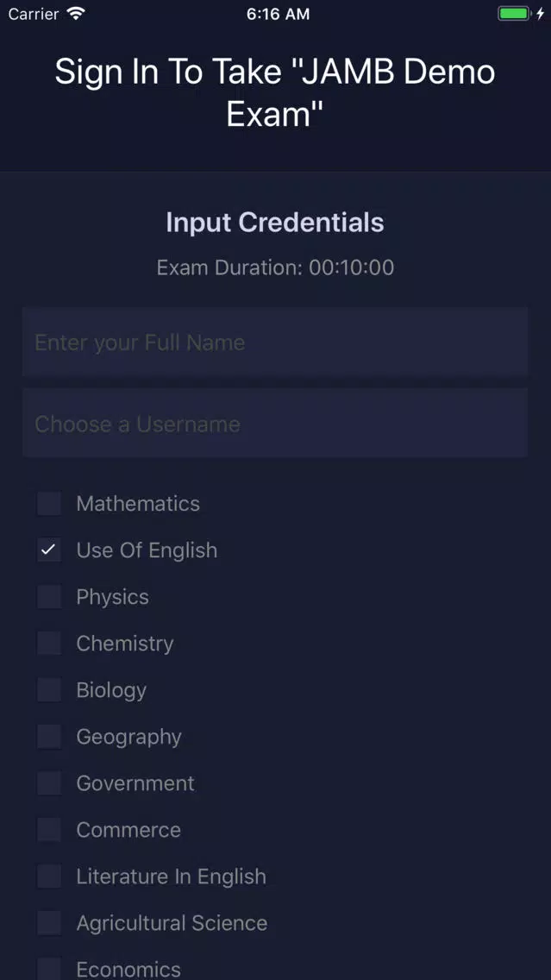Screen dimensions: 551x980
Task: Tap the Sign In To Take title
Action: coord(275,93)
